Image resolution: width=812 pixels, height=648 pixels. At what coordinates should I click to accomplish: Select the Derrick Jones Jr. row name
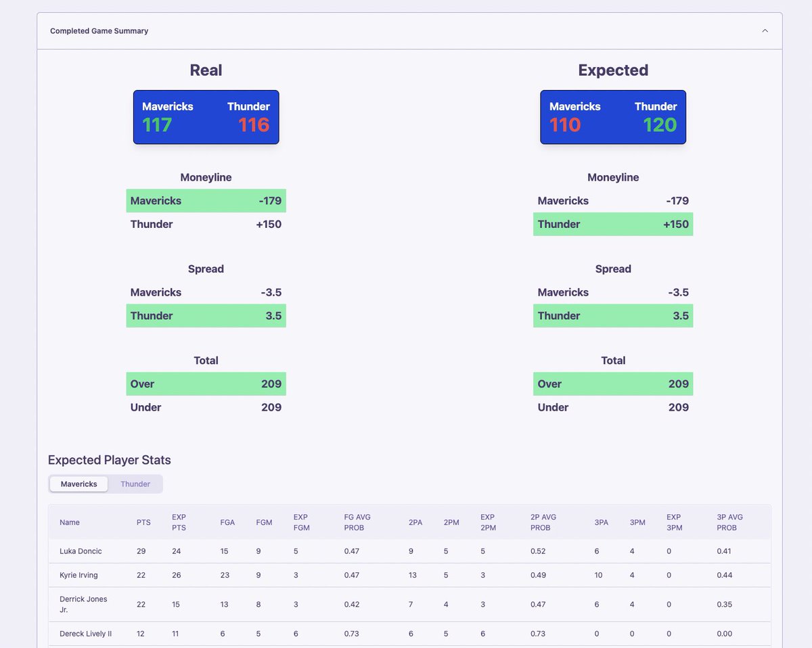(83, 604)
